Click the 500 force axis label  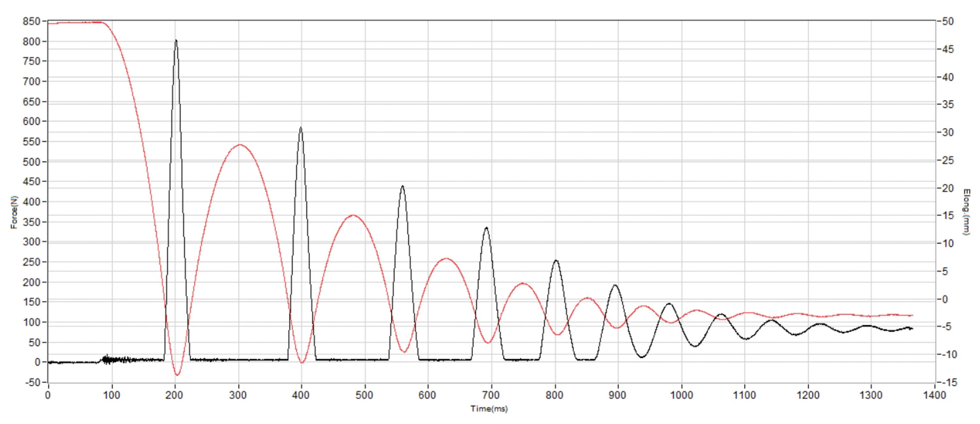[32, 162]
